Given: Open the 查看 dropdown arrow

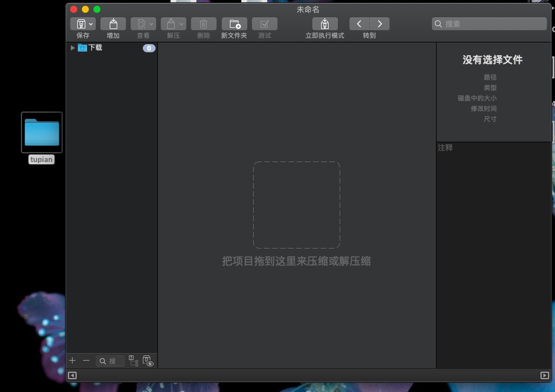Looking at the screenshot, I should pyautogui.click(x=151, y=24).
